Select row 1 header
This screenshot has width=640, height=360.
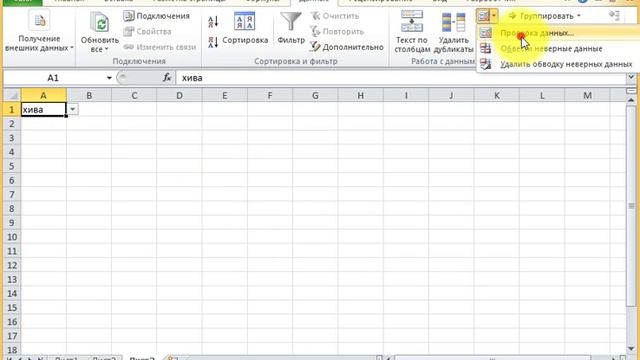coord(12,109)
